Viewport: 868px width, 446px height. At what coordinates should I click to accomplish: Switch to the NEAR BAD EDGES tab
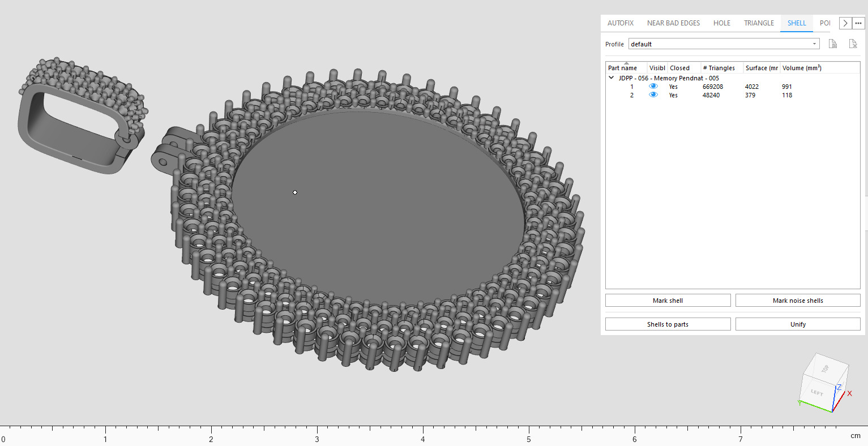(x=673, y=23)
